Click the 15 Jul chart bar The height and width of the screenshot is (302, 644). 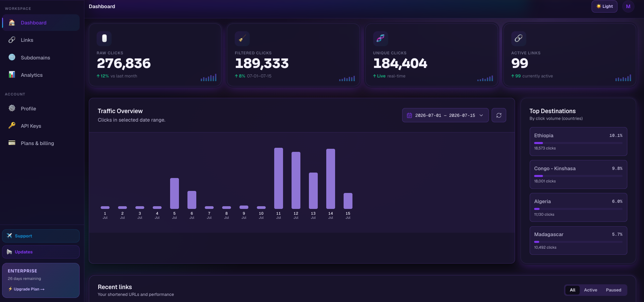click(x=348, y=201)
